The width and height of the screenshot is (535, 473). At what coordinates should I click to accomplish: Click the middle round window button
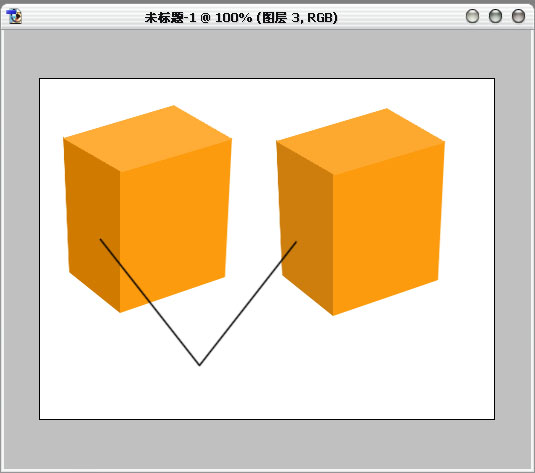(495, 16)
